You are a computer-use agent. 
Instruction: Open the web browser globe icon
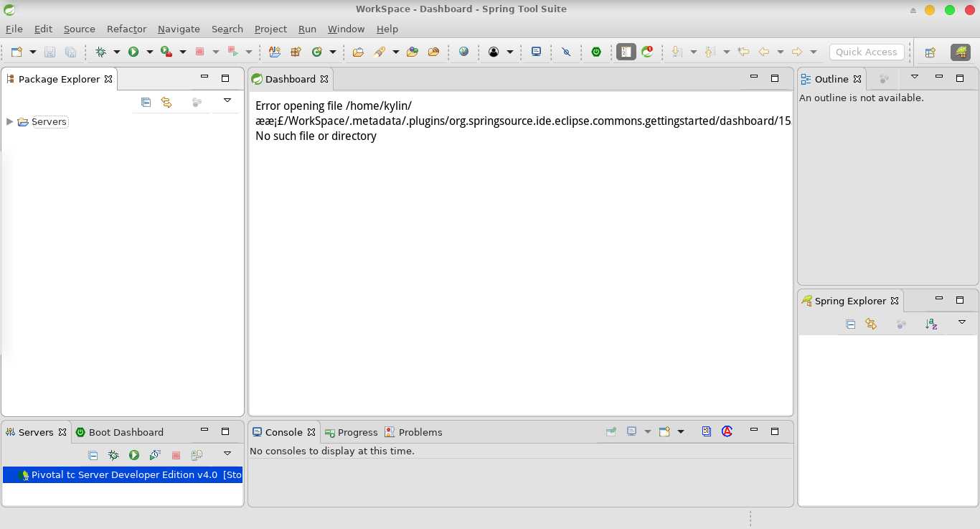coord(464,52)
